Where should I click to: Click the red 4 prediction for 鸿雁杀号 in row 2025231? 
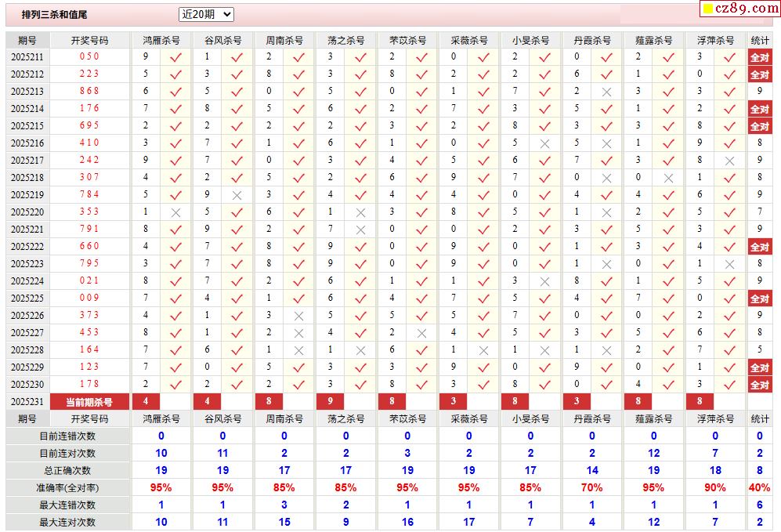click(146, 401)
